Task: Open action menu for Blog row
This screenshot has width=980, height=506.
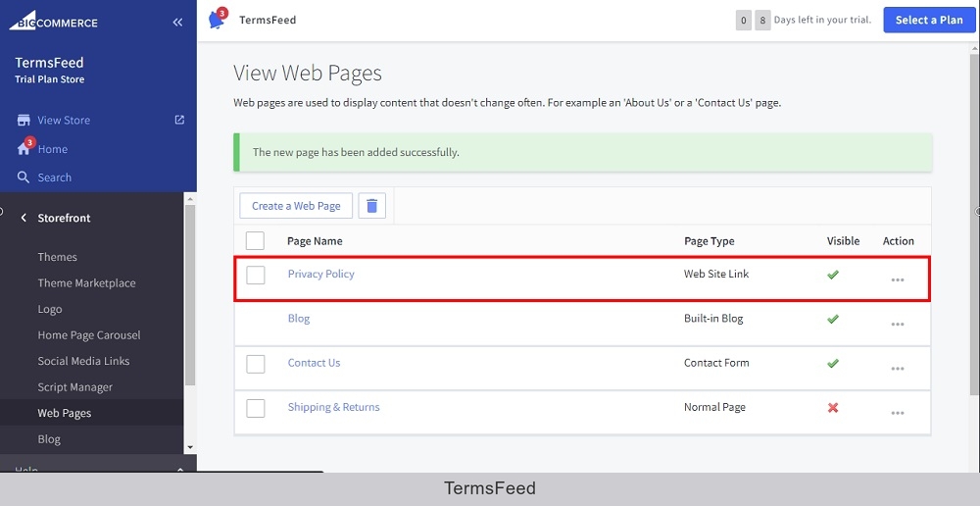Action: click(898, 324)
